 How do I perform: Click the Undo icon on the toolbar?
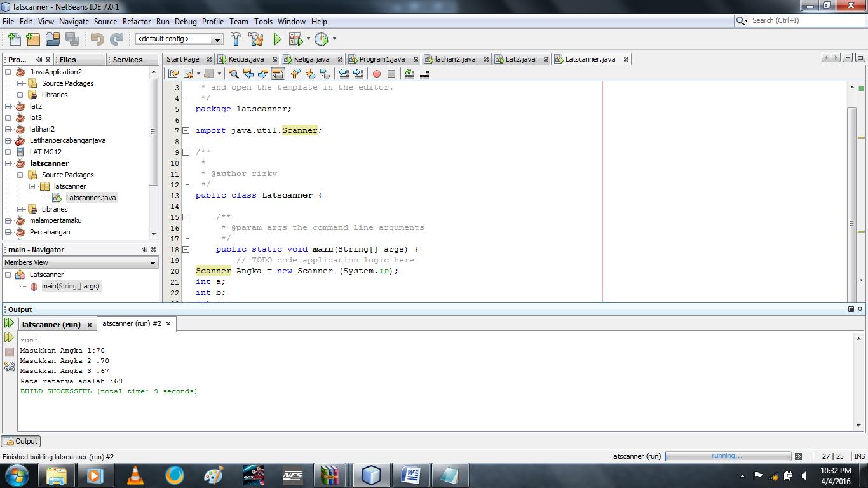click(x=97, y=39)
